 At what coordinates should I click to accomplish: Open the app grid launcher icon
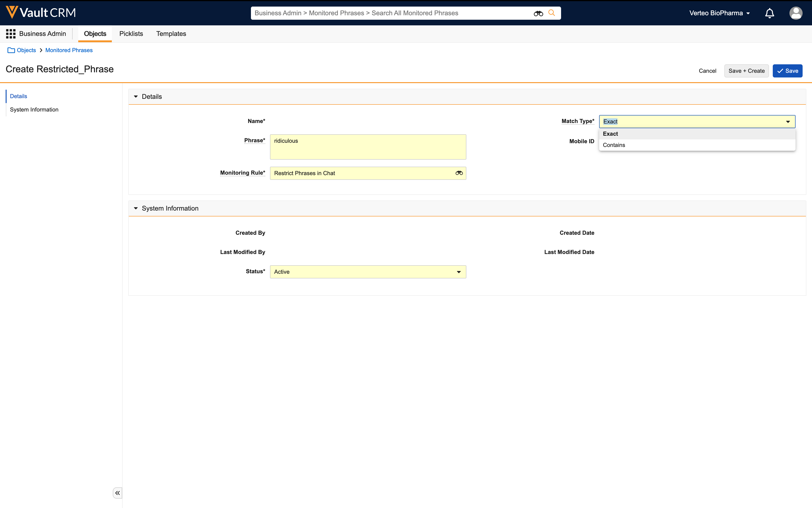[10, 34]
